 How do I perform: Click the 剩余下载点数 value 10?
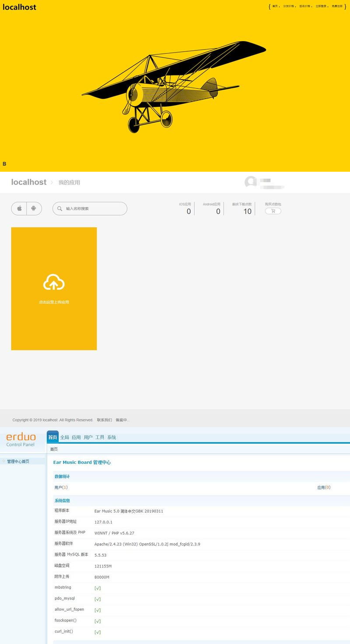click(247, 211)
